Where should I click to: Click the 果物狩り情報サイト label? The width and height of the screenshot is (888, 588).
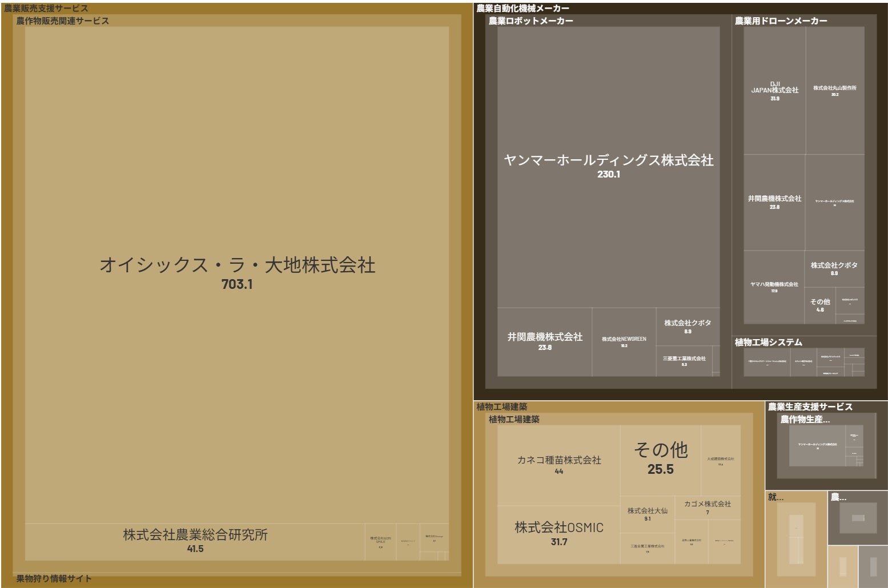click(x=54, y=578)
